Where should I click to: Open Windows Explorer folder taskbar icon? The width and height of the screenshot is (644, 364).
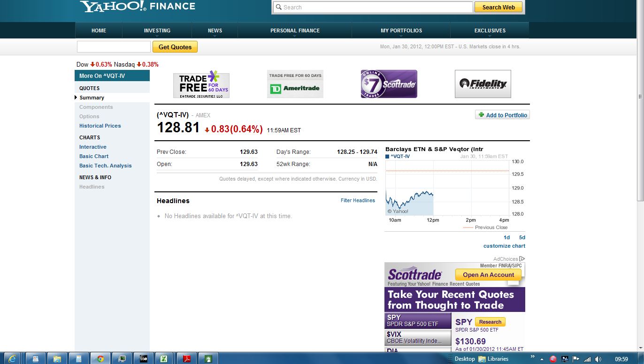[x=57, y=359]
